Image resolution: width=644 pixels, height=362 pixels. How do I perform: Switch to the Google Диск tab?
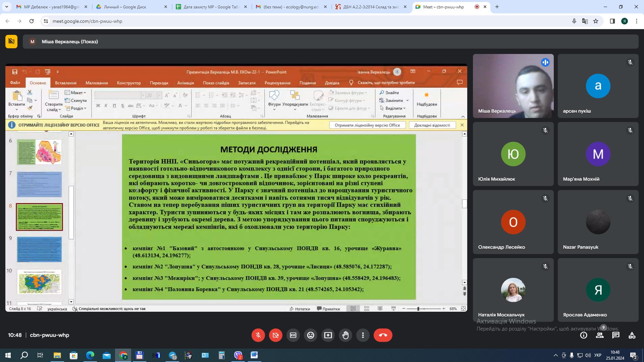pos(125,7)
